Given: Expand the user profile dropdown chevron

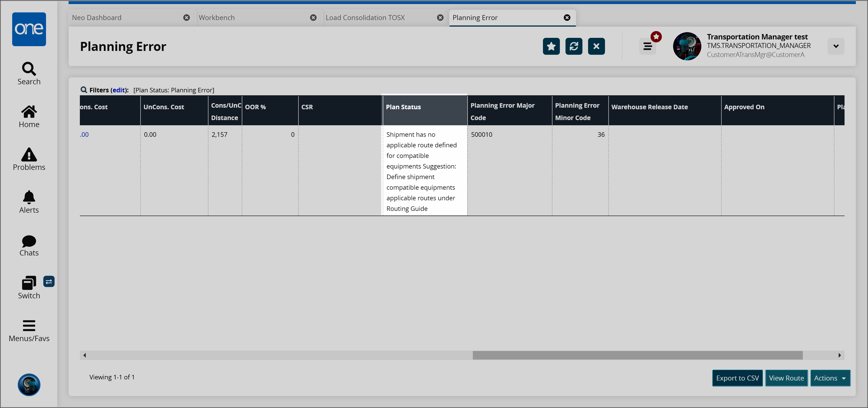Looking at the screenshot, I should click(836, 46).
